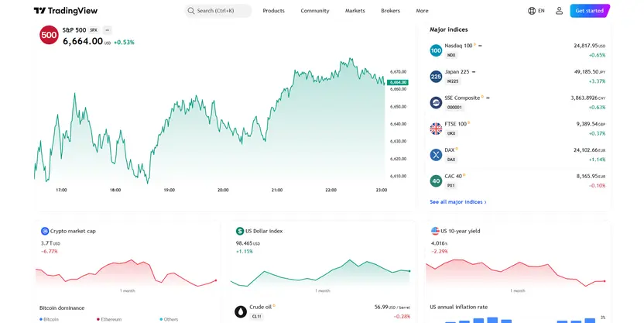Screen dimensions: 644x323
Task: Expand the Products menu
Action: coord(273,11)
